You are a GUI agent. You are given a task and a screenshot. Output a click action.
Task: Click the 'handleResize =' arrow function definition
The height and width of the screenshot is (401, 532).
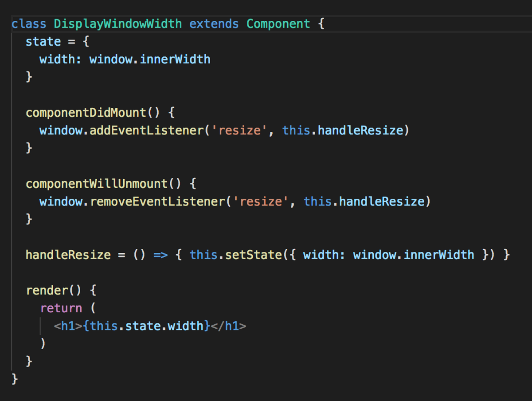click(268, 255)
